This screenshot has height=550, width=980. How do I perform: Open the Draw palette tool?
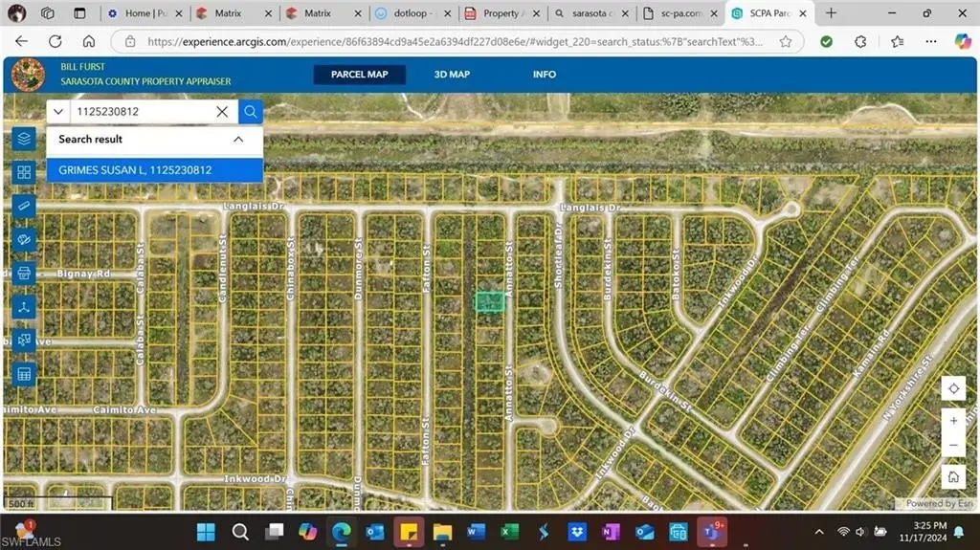tap(25, 239)
